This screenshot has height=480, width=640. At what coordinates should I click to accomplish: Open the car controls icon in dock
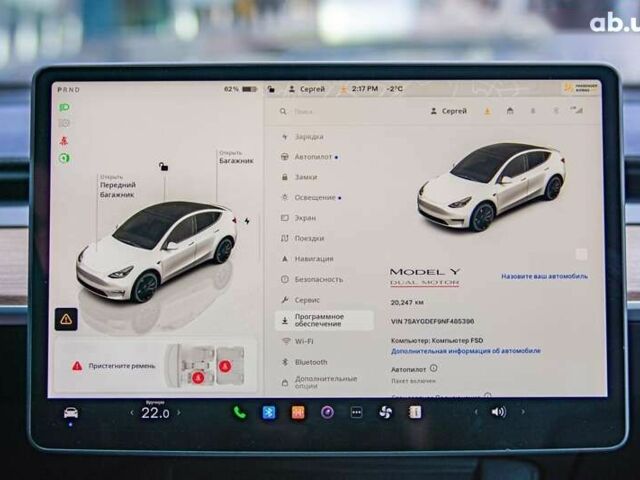[71, 412]
